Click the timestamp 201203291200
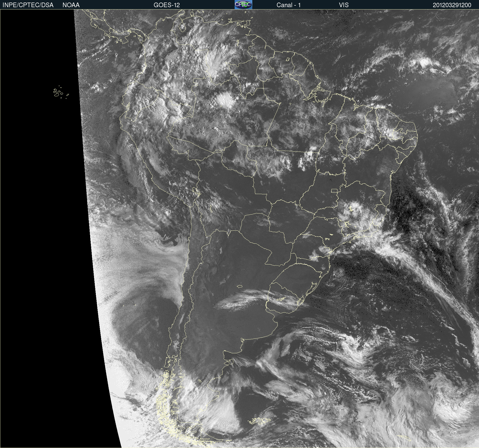 coord(452,5)
